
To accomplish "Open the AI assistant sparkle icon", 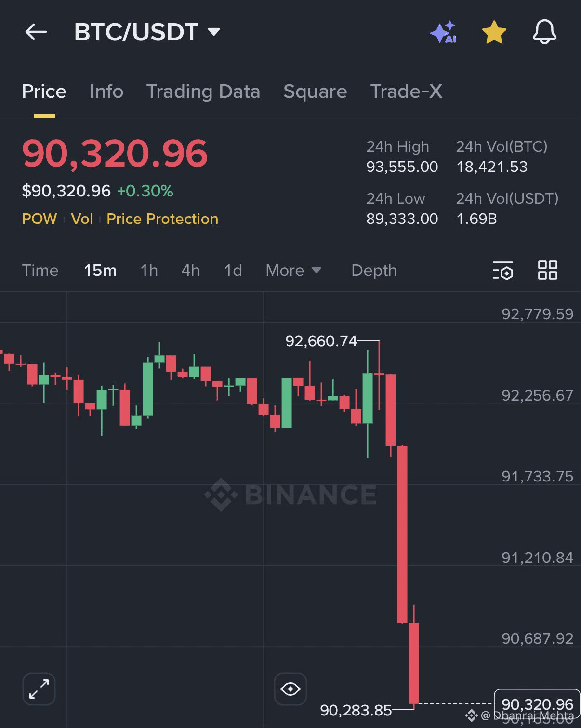I will click(443, 32).
